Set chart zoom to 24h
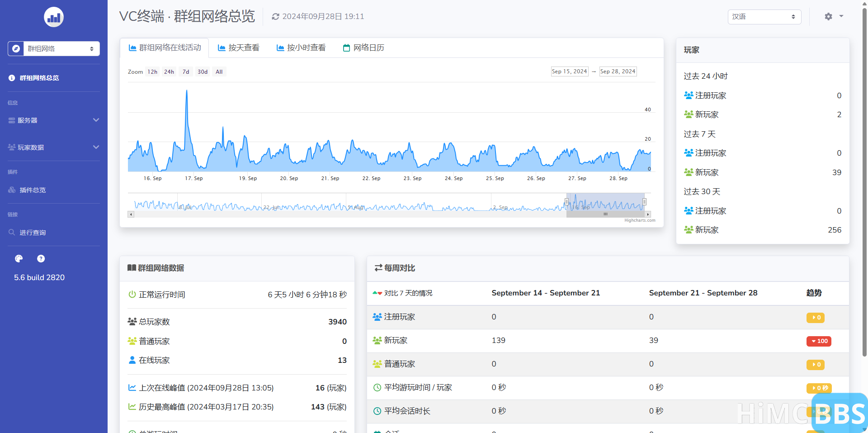The image size is (868, 433). (x=169, y=72)
